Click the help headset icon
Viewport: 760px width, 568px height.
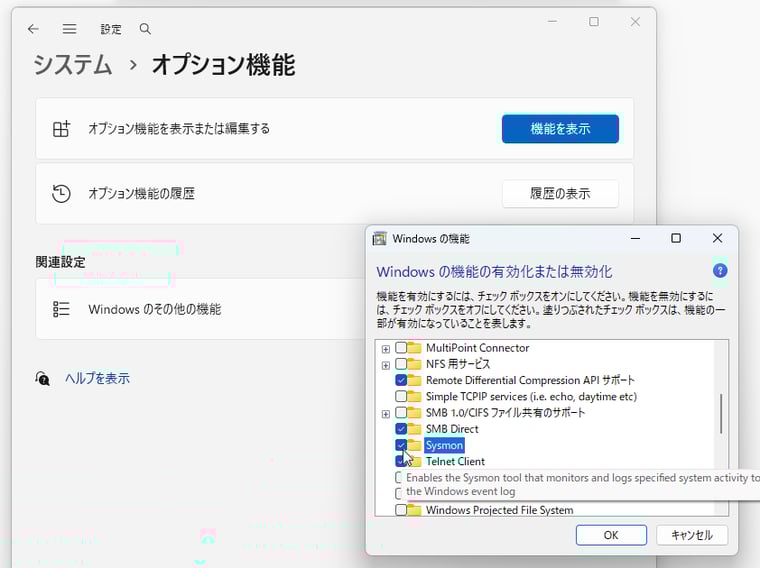click(42, 378)
